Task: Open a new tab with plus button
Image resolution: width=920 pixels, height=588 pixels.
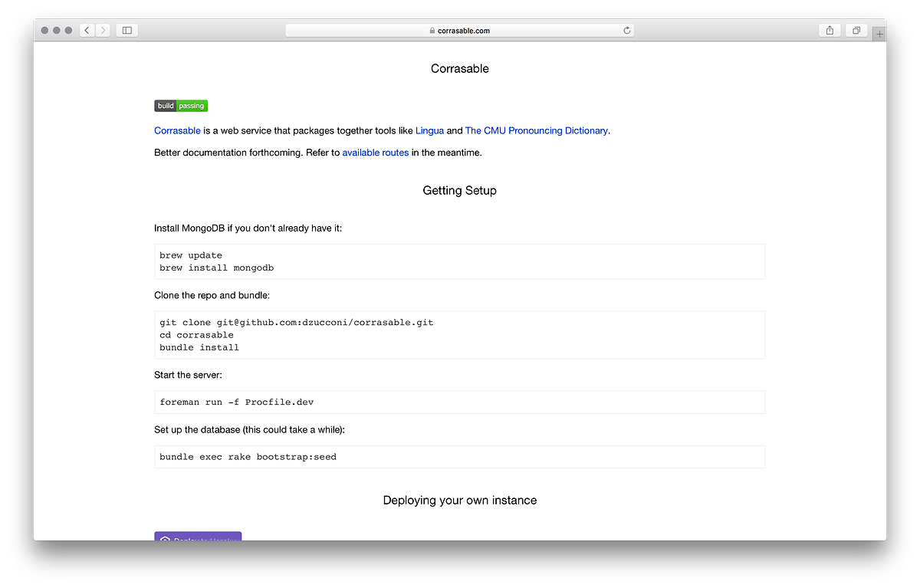Action: pos(879,34)
